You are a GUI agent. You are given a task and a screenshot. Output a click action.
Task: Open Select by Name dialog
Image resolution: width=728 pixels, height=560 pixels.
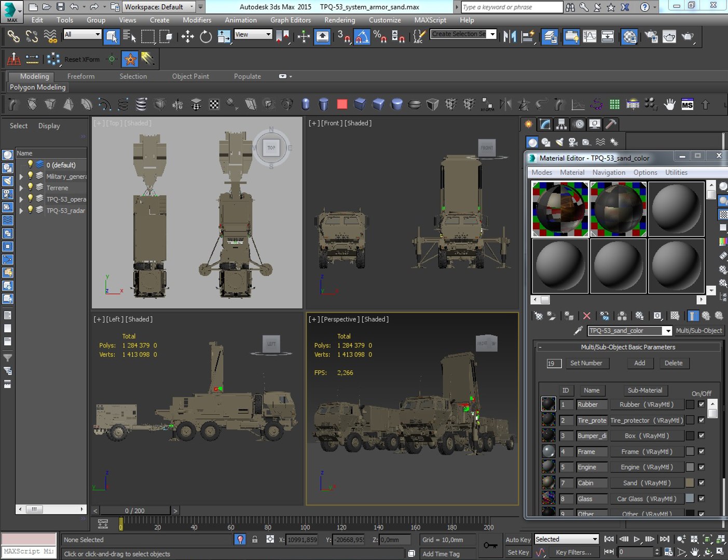129,36
